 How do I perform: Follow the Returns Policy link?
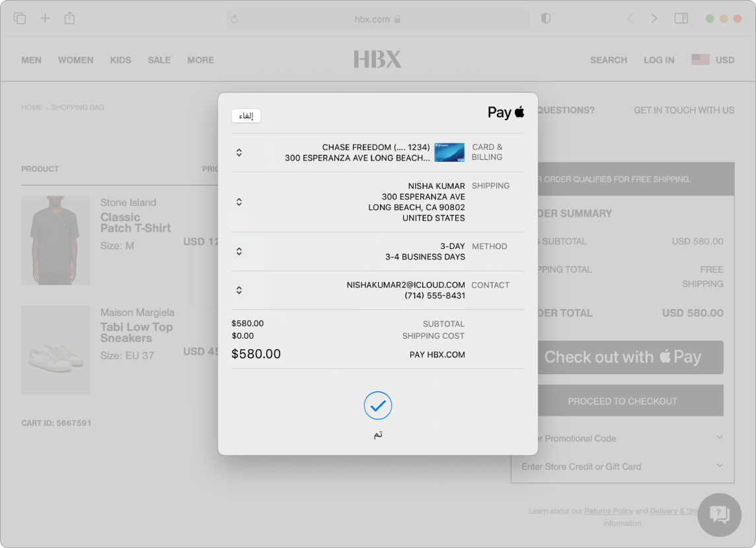pos(609,511)
